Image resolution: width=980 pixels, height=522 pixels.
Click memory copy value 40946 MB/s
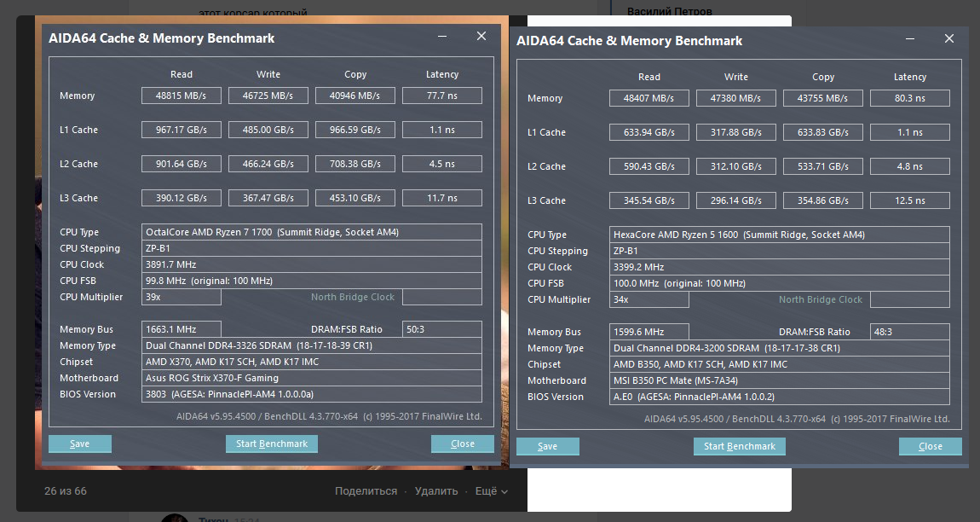355,96
